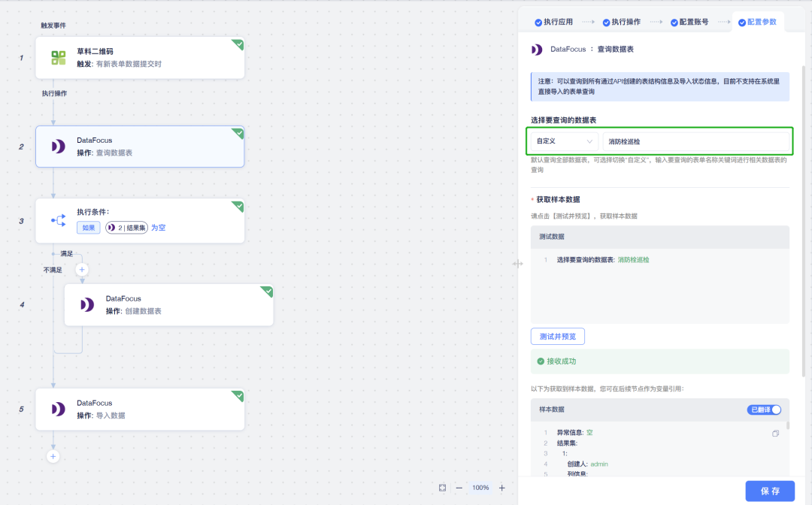Screen dimensions: 812x505
Task: Select the 操作: 创建数据表 text on node 4
Action: pyautogui.click(x=134, y=311)
